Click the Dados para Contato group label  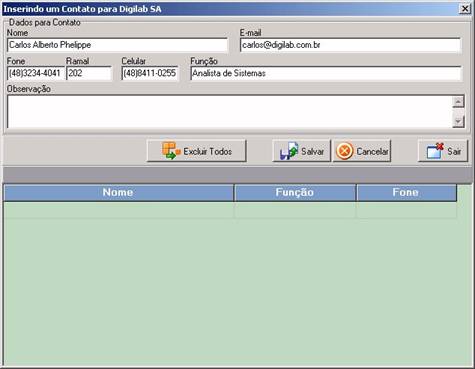(45, 22)
